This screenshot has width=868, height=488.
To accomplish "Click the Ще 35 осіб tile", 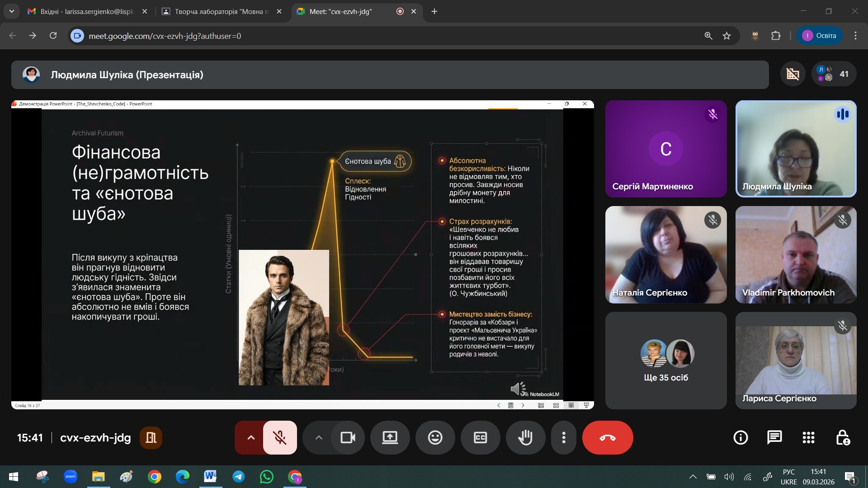I will click(665, 361).
